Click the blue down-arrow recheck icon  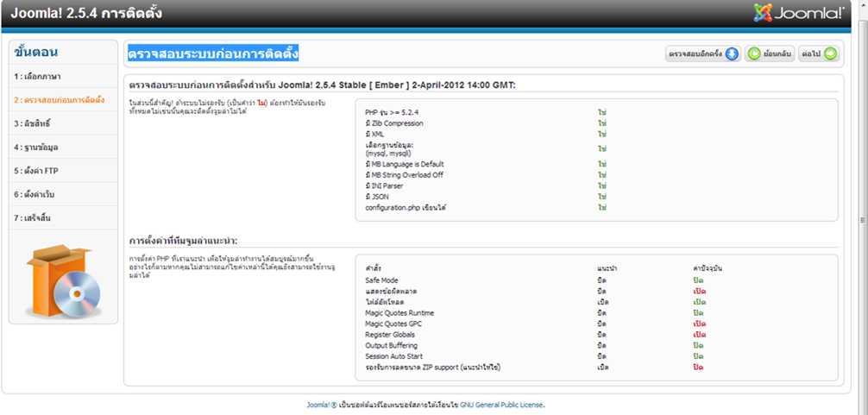732,53
